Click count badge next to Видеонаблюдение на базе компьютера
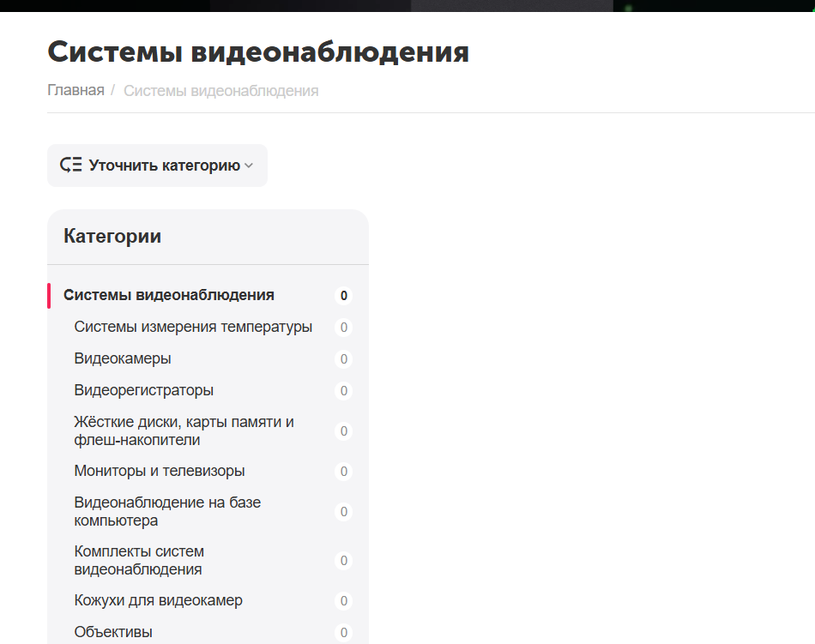Image resolution: width=815 pixels, height=644 pixels. (343, 512)
